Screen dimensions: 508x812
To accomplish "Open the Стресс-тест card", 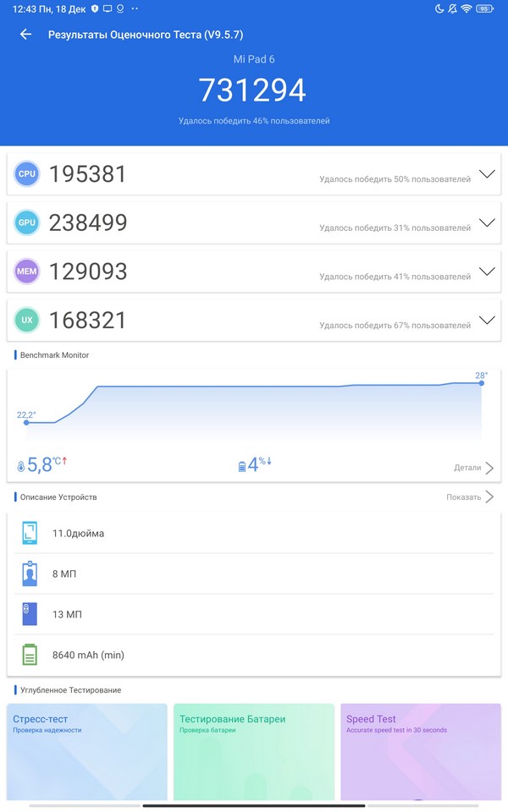I will point(86,750).
